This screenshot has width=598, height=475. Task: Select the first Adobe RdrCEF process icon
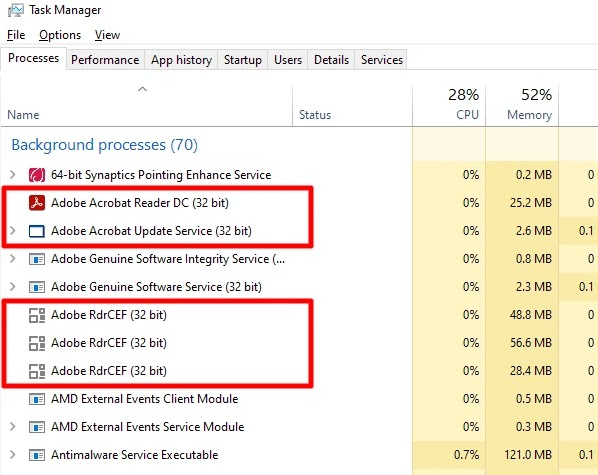tap(37, 315)
